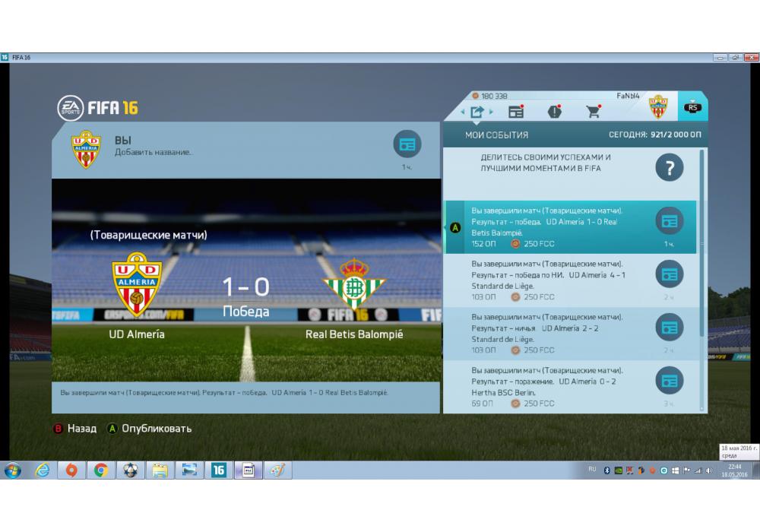Image resolution: width=760 pixels, height=532 pixels.
Task: Click the RU language indicator in tray
Action: pos(592,469)
